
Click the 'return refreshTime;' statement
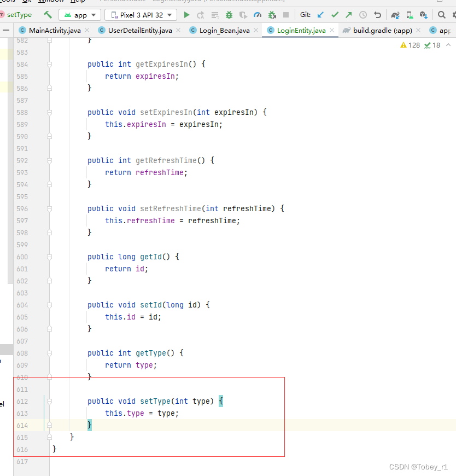pyautogui.click(x=146, y=173)
